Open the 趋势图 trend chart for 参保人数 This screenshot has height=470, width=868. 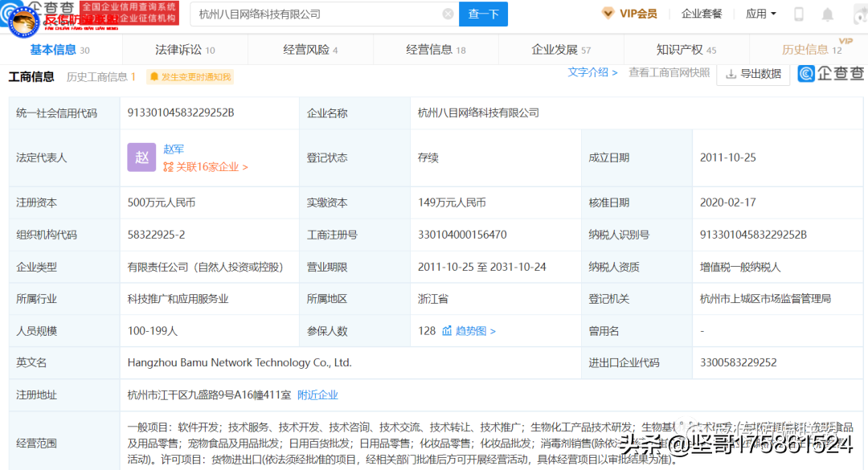click(469, 330)
